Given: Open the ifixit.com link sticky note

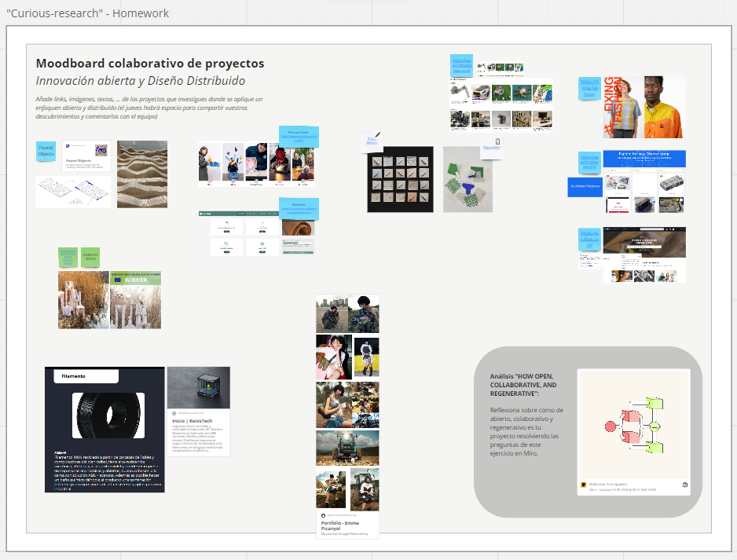Looking at the screenshot, I should (589, 239).
